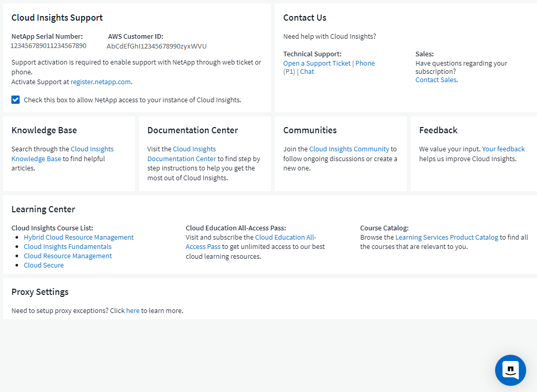Select the AWS Customer ID value
This screenshot has width=537, height=392.
coord(157,46)
